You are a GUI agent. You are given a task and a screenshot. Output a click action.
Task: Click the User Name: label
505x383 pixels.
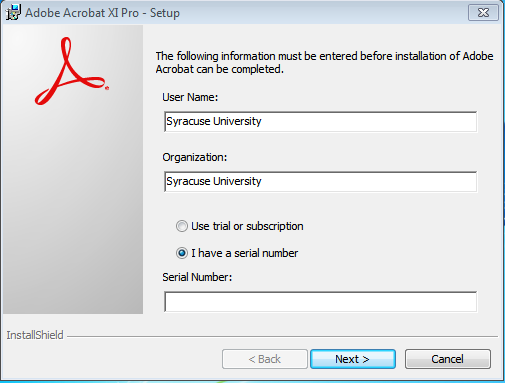point(190,97)
